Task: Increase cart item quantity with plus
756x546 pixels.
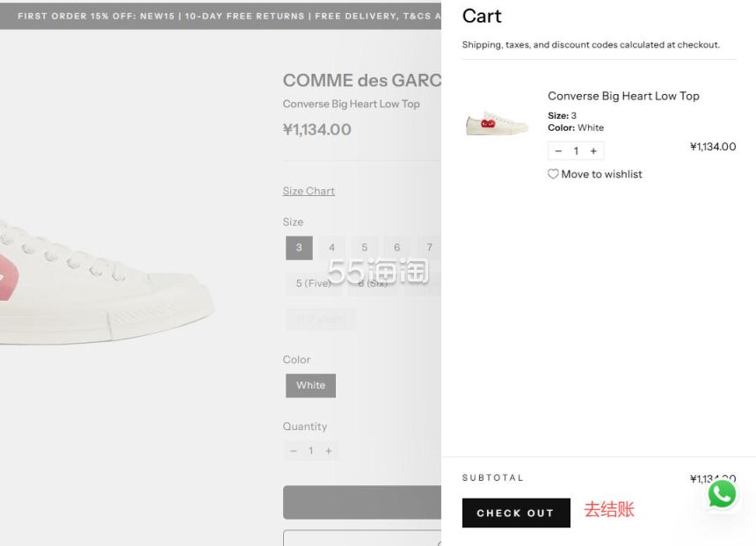Action: [x=593, y=151]
